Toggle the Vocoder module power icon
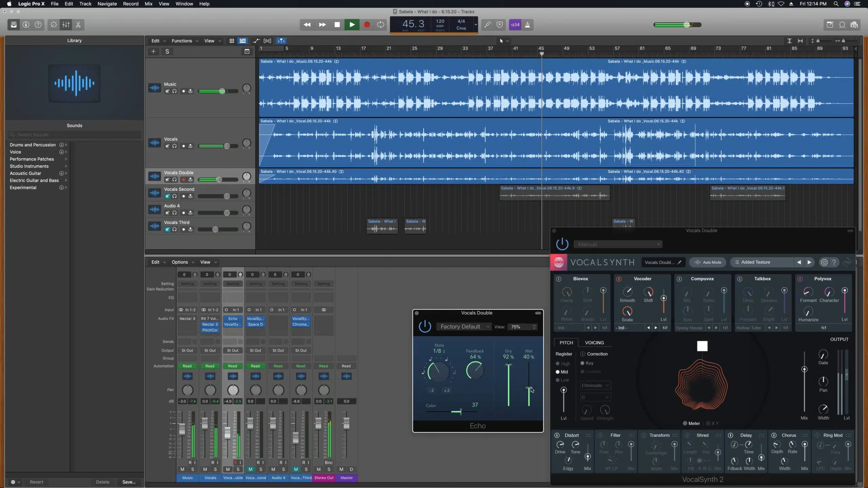Image resolution: width=868 pixels, height=488 pixels. click(619, 279)
